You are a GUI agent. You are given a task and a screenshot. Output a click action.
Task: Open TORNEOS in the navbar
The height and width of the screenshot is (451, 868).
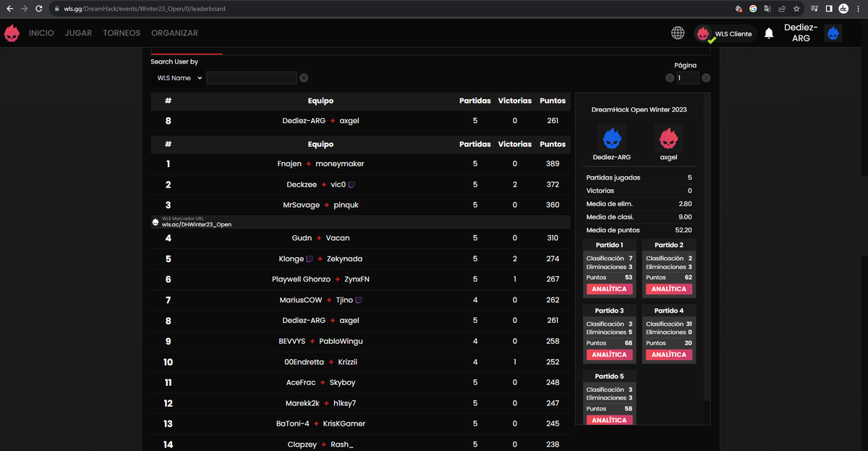pyautogui.click(x=122, y=33)
